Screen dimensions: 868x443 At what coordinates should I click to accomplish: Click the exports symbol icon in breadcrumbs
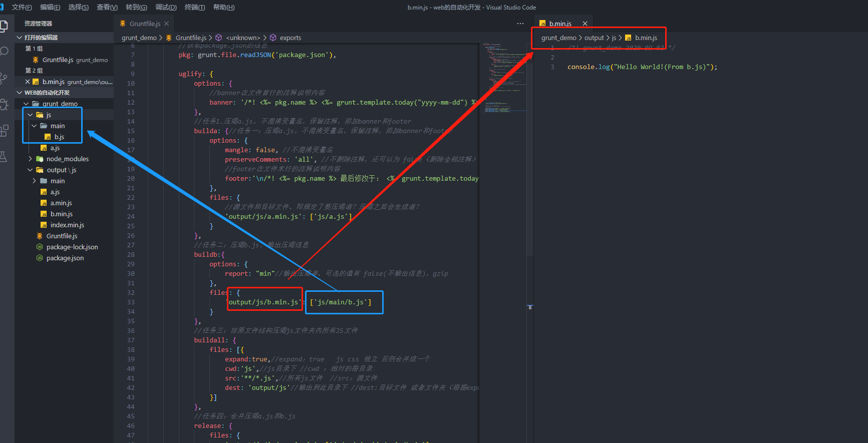click(x=273, y=38)
